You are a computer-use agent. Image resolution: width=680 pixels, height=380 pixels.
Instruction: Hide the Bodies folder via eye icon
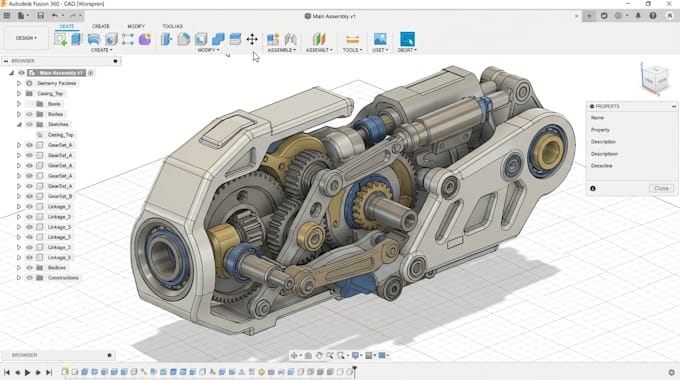point(29,114)
